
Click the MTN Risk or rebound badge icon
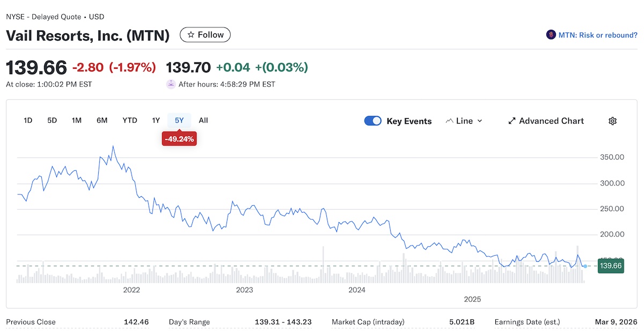click(551, 35)
